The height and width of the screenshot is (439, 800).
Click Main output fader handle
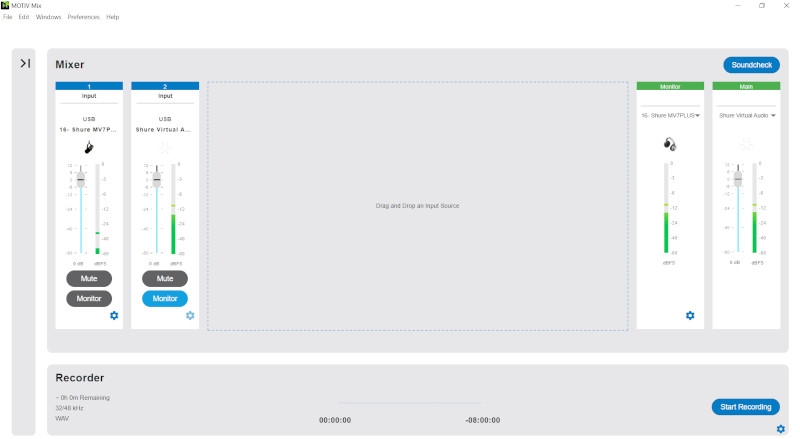738,179
